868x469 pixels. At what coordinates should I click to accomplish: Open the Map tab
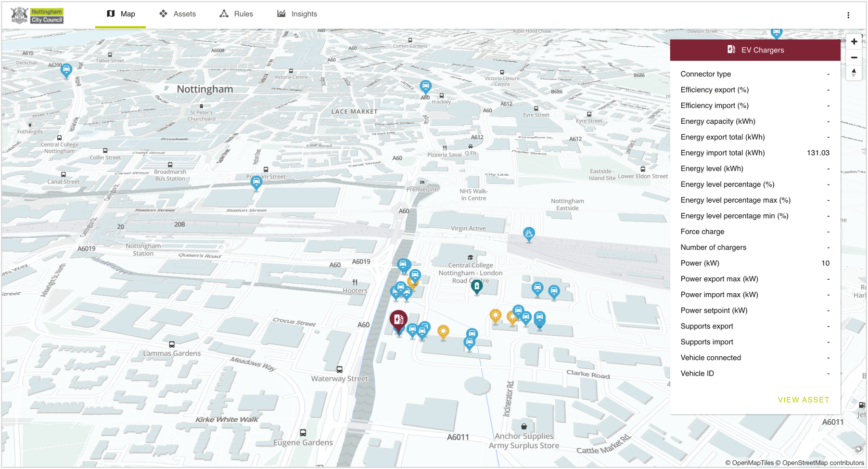[120, 14]
